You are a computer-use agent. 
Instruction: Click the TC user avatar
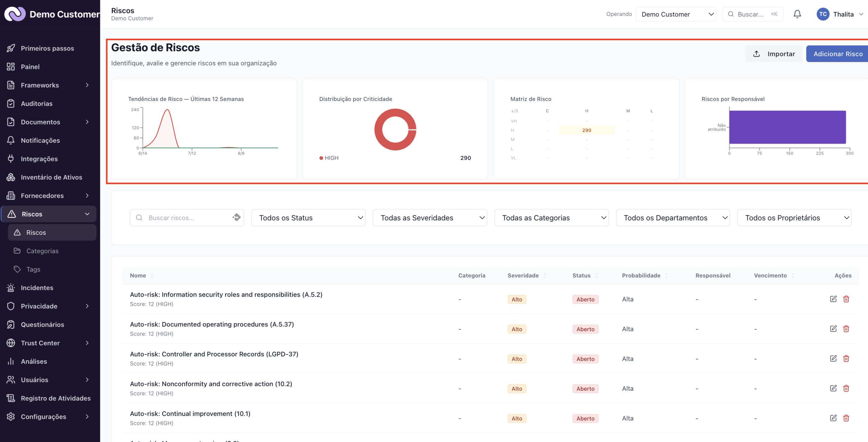(823, 14)
